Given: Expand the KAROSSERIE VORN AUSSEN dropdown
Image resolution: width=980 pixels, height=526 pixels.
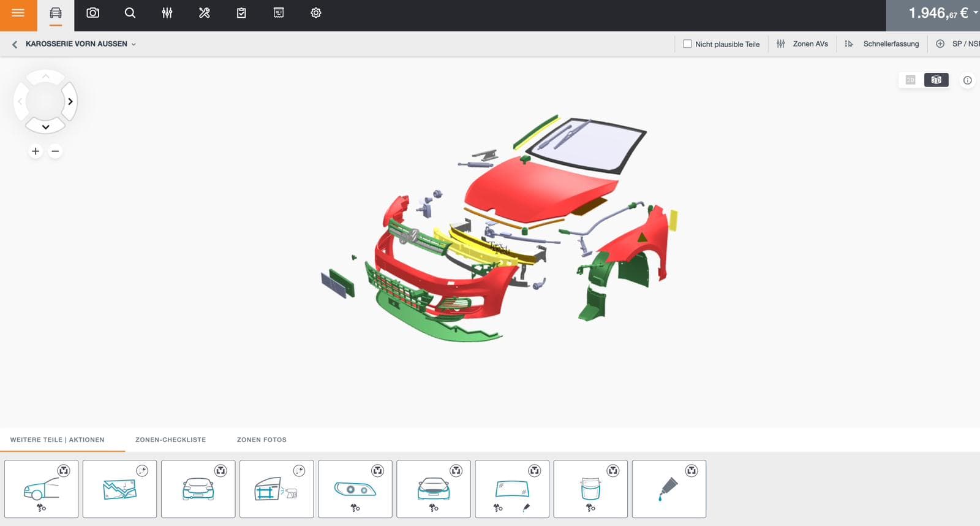Looking at the screenshot, I should click(x=81, y=44).
